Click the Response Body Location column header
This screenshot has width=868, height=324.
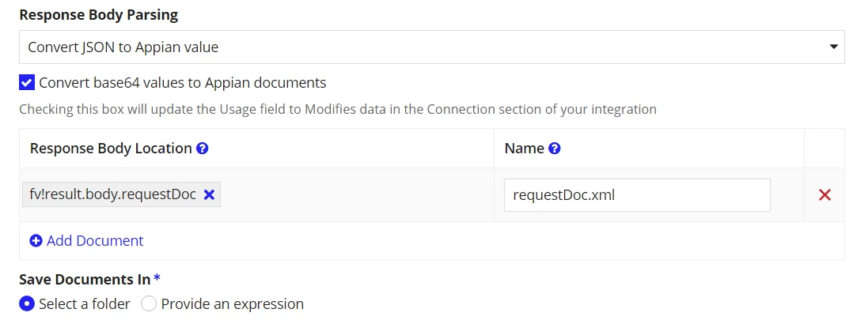tap(111, 149)
